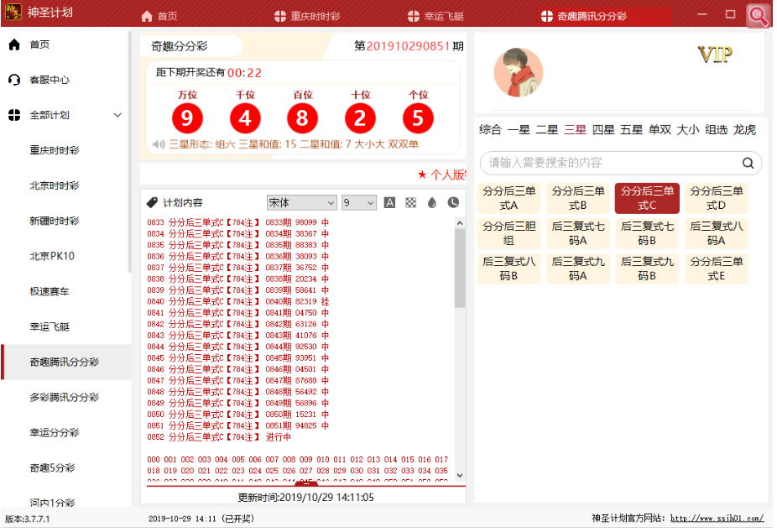Click the search icon in search box
777x532 pixels.
click(748, 163)
